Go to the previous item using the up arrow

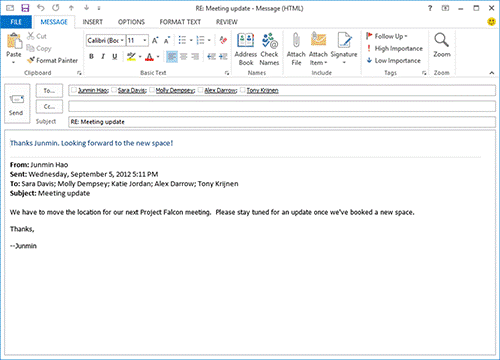71,8
